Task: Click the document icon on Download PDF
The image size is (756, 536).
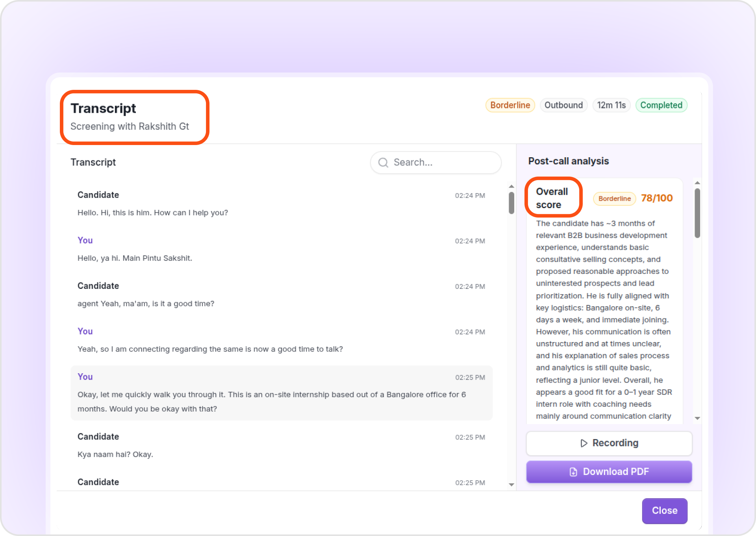Action: (x=573, y=472)
